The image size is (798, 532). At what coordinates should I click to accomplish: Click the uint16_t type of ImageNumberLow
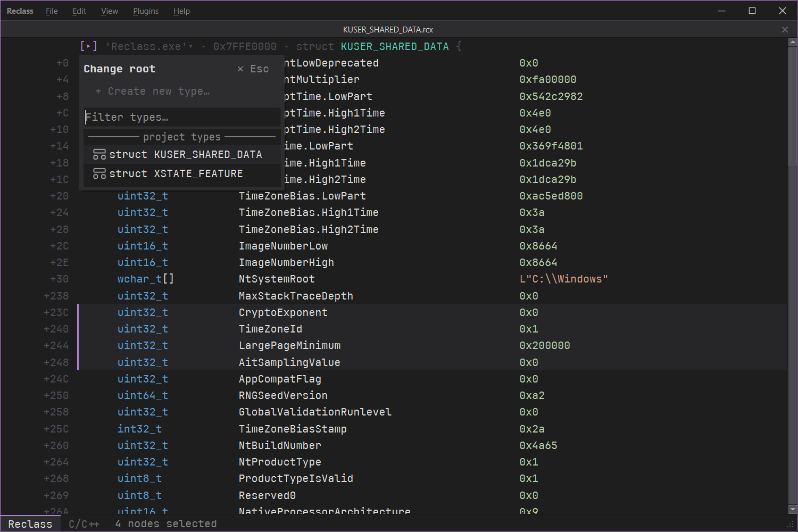coord(143,246)
